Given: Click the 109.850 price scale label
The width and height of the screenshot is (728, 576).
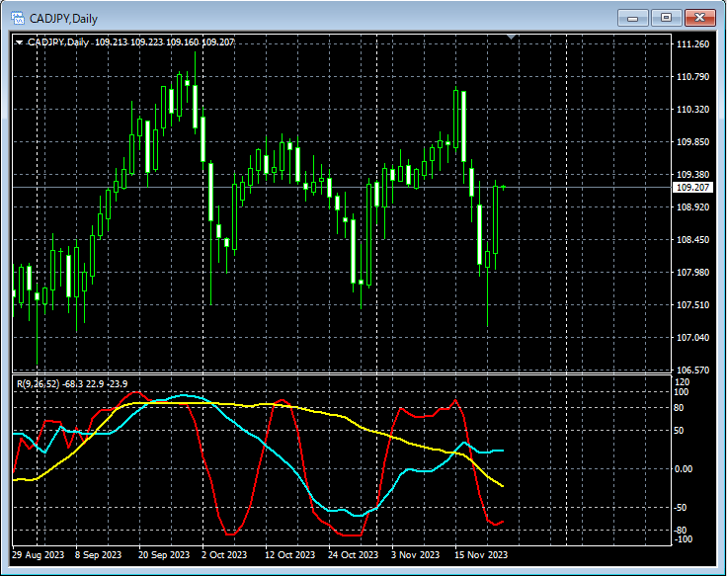Looking at the screenshot, I should (x=692, y=141).
